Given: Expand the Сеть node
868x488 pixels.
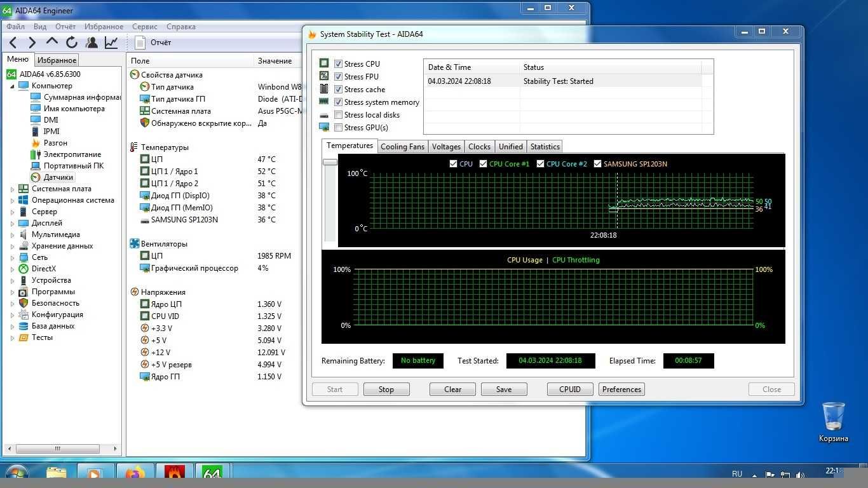Looking at the screenshot, I should [12, 257].
